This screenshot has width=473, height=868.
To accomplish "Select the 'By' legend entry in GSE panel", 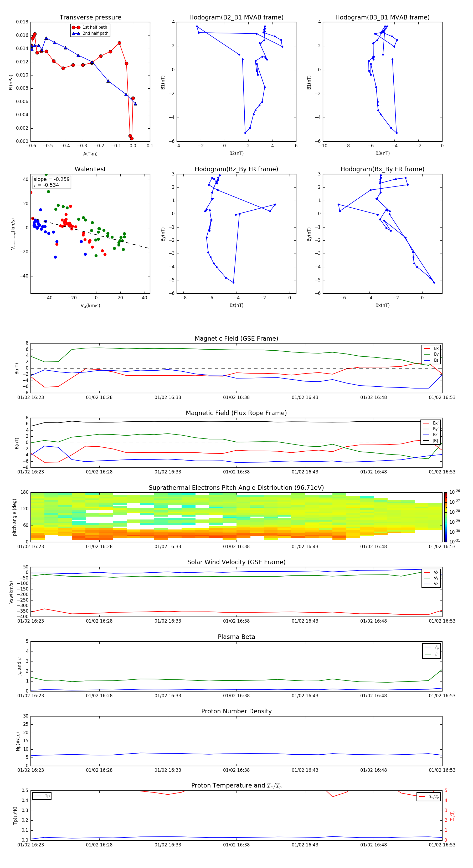I will (x=431, y=354).
